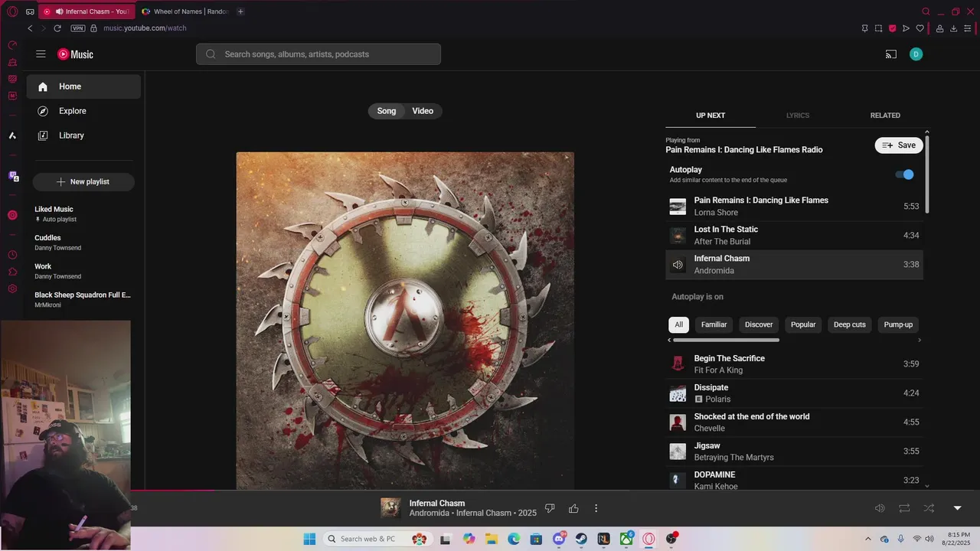The image size is (980, 551).
Task: Switch to the Song view
Action: (x=387, y=111)
